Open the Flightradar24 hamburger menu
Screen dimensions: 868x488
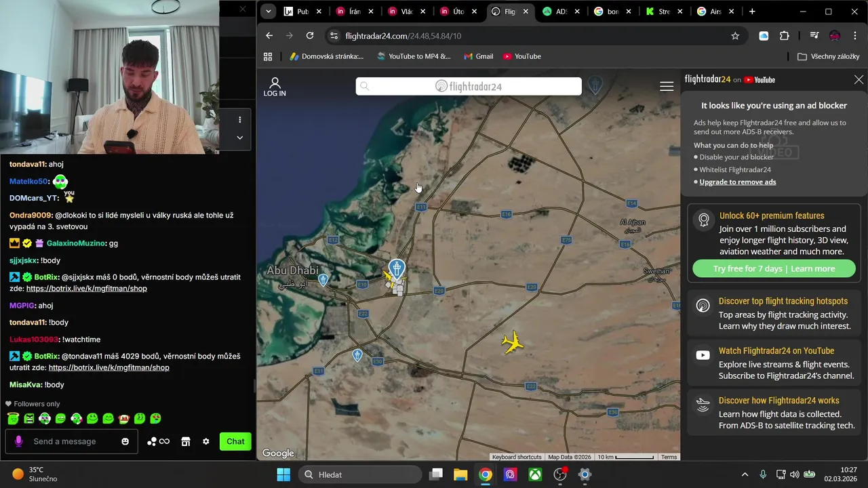coord(667,86)
